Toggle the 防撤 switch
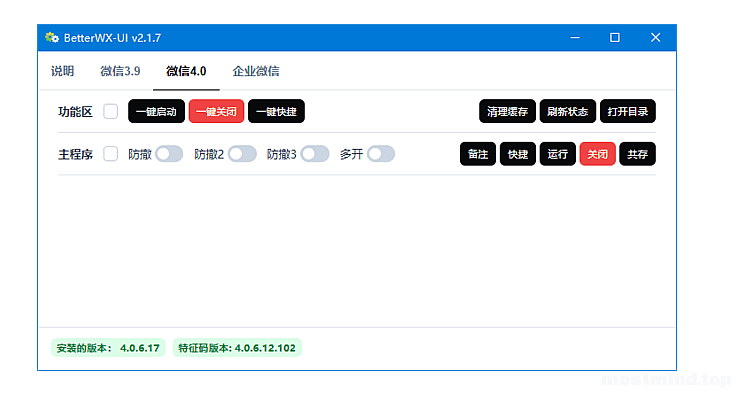The width and height of the screenshot is (736, 393). (169, 154)
